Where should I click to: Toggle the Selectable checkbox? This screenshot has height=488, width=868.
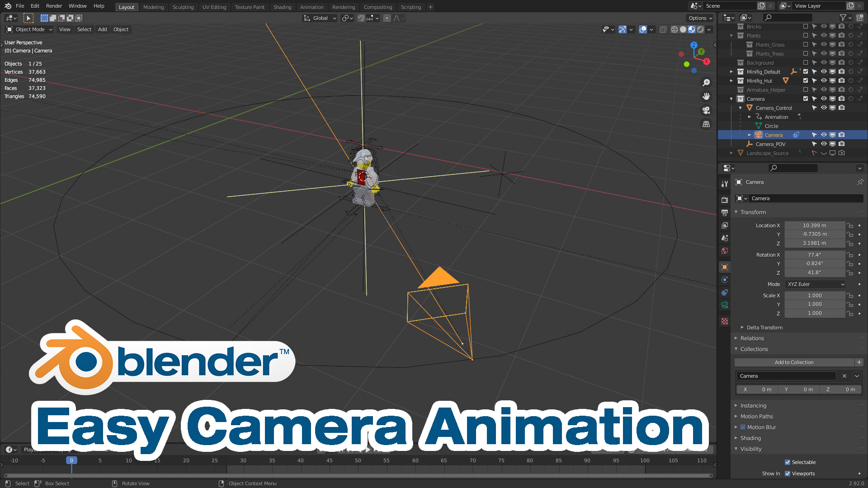(788, 462)
